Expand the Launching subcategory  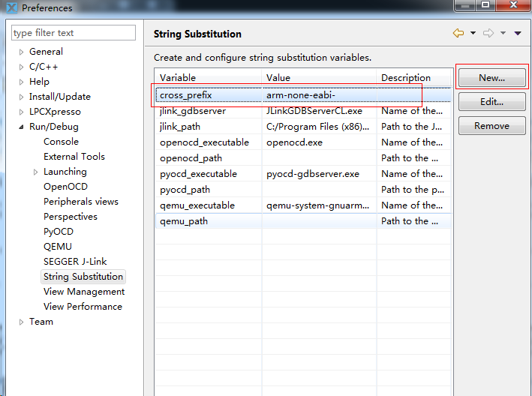click(x=35, y=172)
